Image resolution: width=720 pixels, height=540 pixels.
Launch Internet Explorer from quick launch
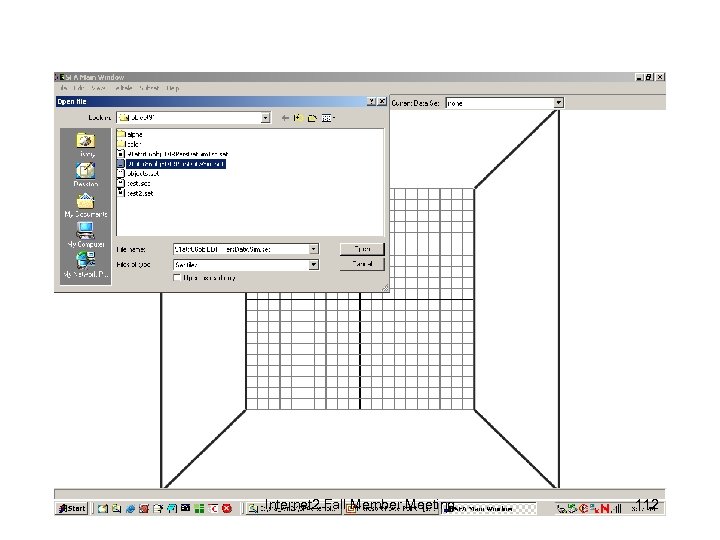click(130, 508)
